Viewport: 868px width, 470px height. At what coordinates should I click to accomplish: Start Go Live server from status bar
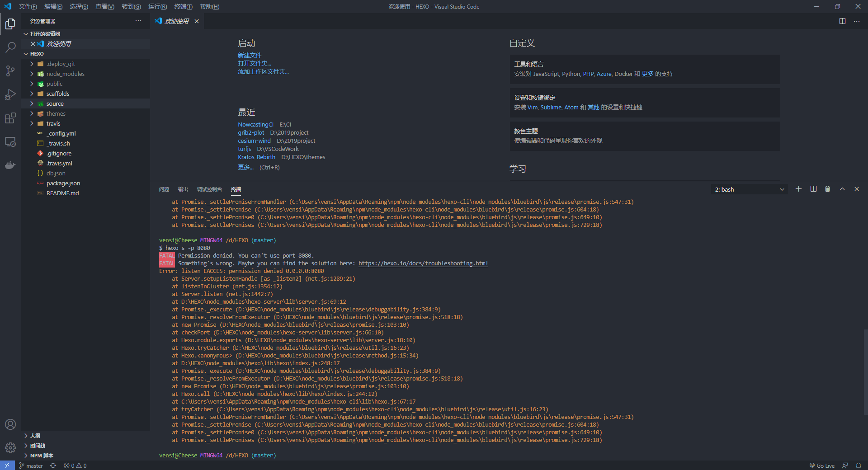822,465
